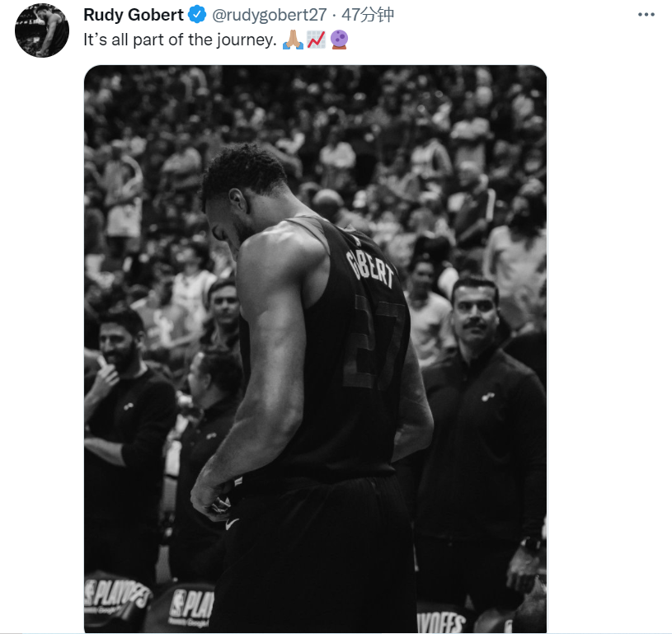Open the tweet via 47分钟 timestamp
The width and height of the screenshot is (672, 634).
coord(368,15)
